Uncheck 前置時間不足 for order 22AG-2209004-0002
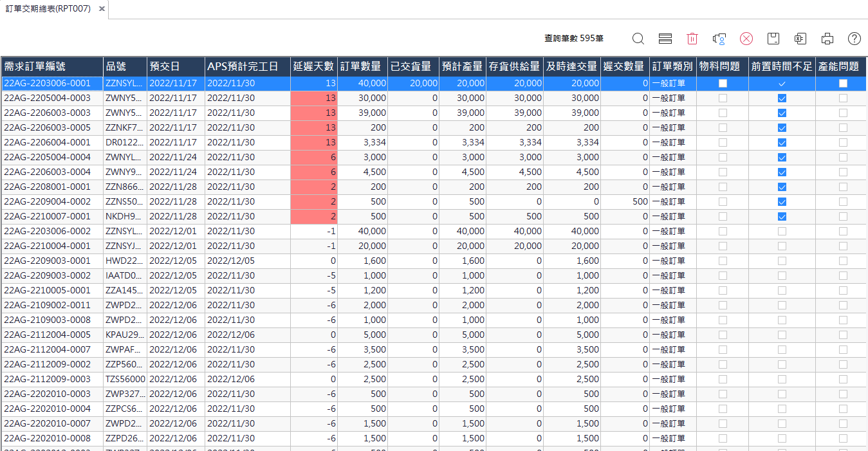868x451 pixels. (782, 202)
